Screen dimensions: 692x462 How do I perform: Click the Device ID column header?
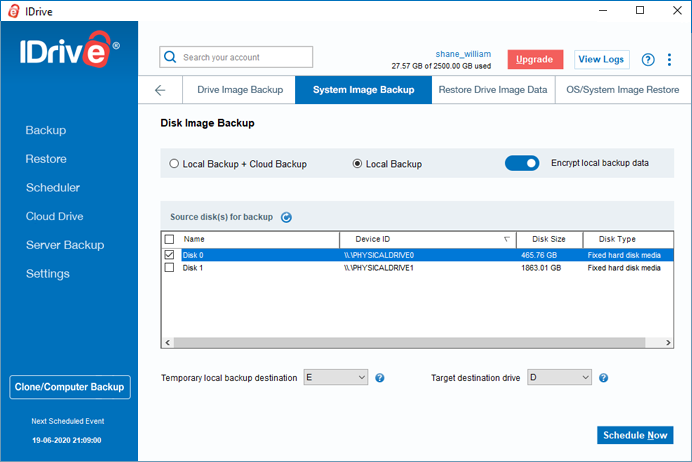coord(428,239)
